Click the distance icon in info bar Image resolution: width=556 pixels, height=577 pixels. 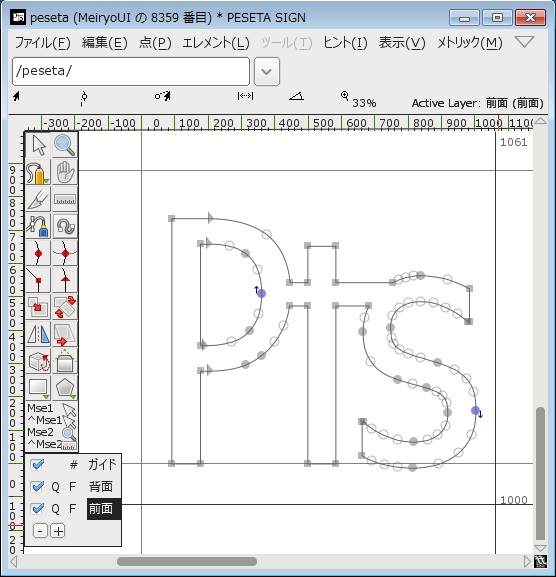click(x=245, y=96)
